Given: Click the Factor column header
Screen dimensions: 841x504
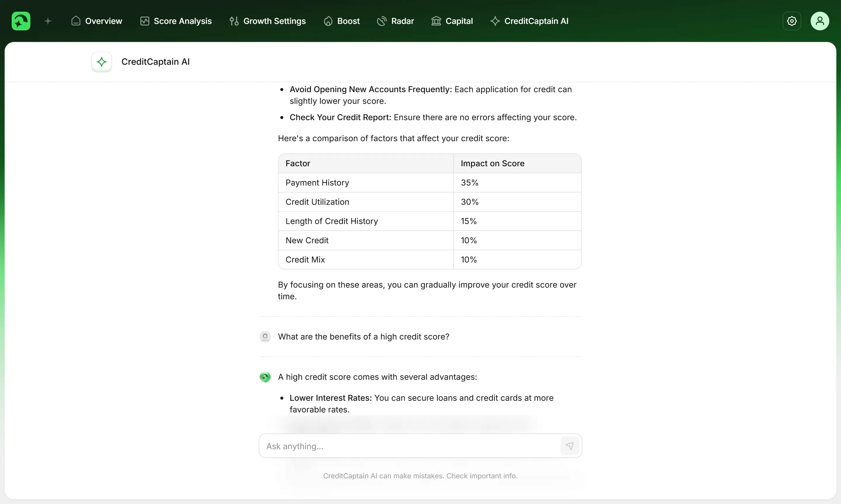Looking at the screenshot, I should pyautogui.click(x=298, y=163).
